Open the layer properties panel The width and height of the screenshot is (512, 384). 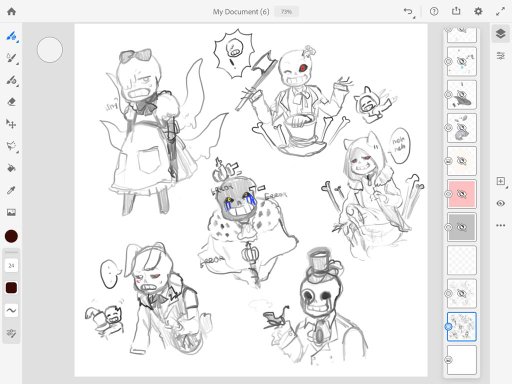pos(500,56)
